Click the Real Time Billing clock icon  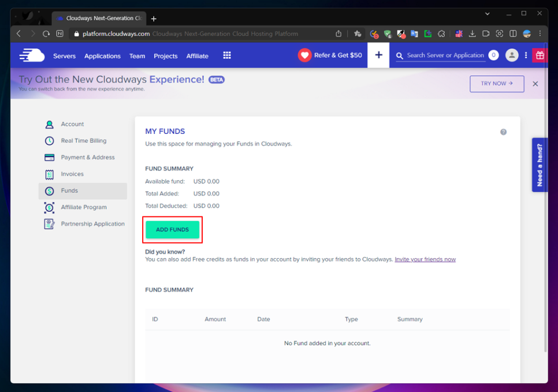50,141
